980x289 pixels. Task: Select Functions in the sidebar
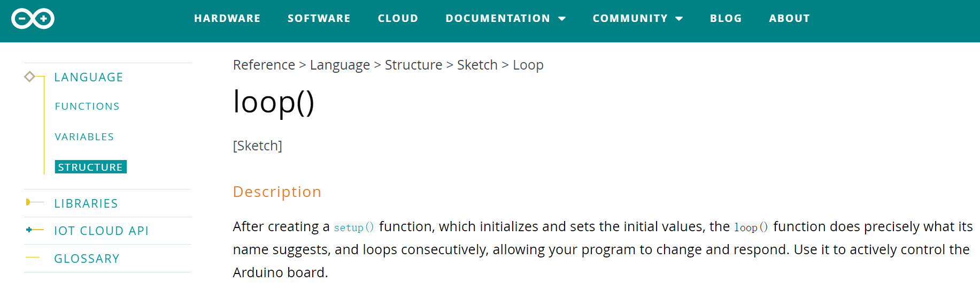[87, 107]
